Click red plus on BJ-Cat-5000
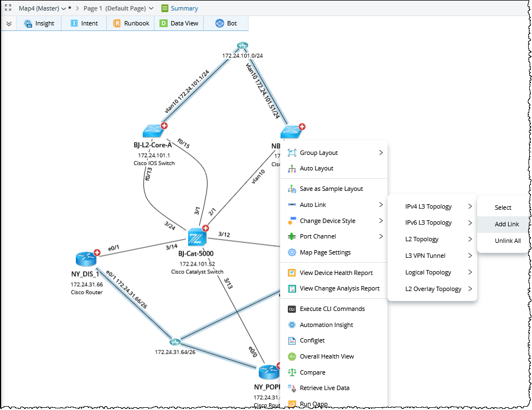The height and width of the screenshot is (410, 532). 205,228
